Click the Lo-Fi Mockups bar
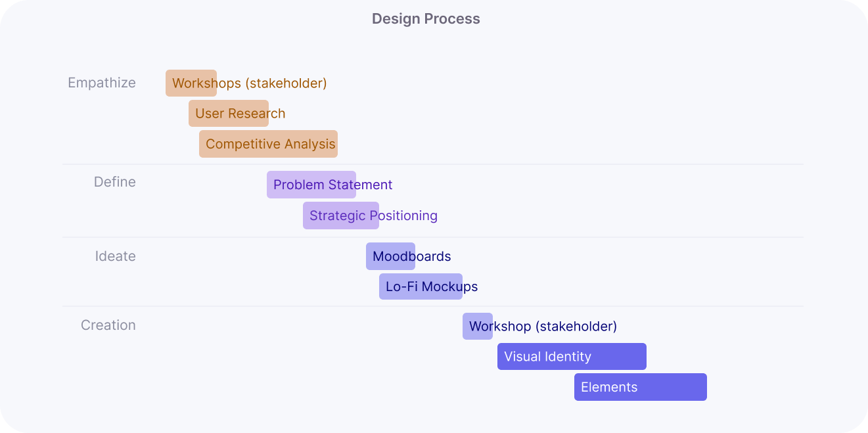Screen dimensions: 868x433 [421, 286]
